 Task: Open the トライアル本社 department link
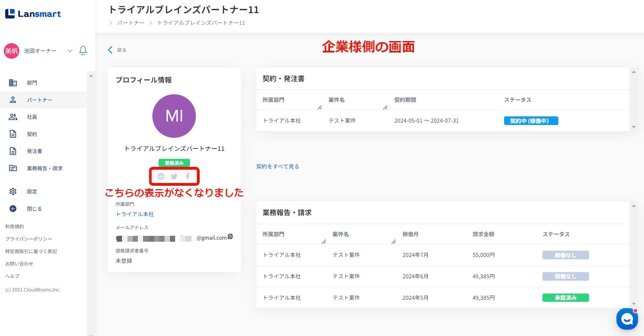[x=135, y=214]
